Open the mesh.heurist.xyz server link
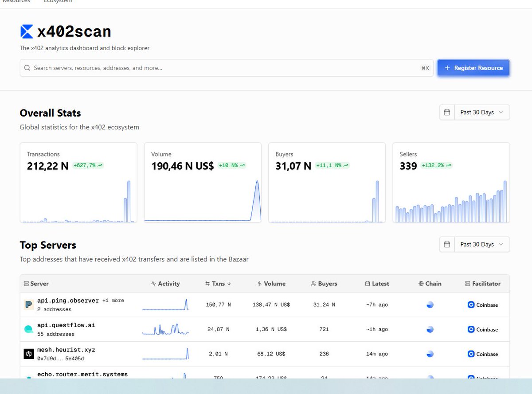This screenshot has height=394, width=532. [x=66, y=350]
